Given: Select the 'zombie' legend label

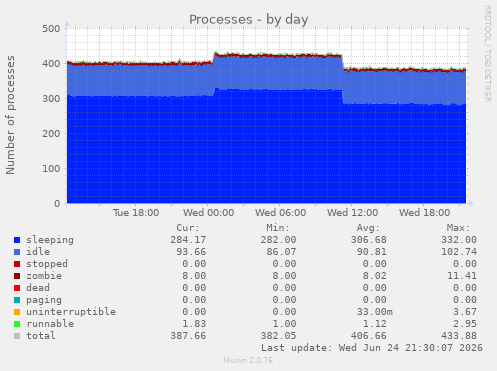Looking at the screenshot, I should pyautogui.click(x=44, y=276).
